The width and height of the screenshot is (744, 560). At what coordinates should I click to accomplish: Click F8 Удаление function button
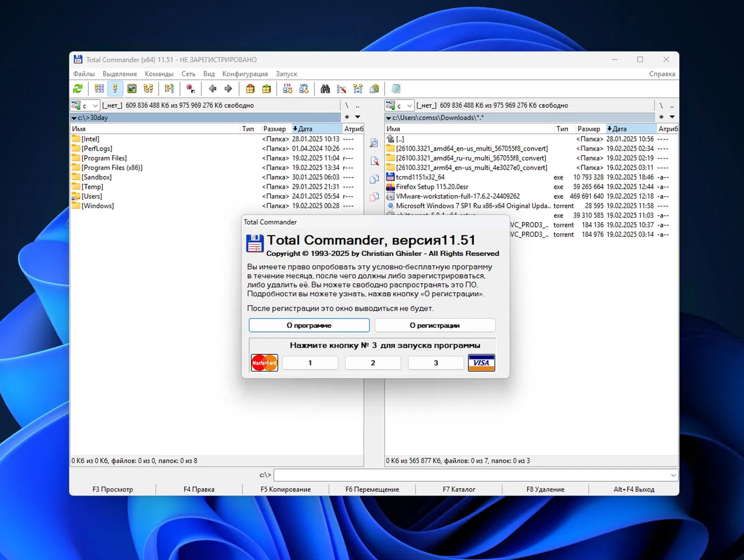(x=546, y=489)
